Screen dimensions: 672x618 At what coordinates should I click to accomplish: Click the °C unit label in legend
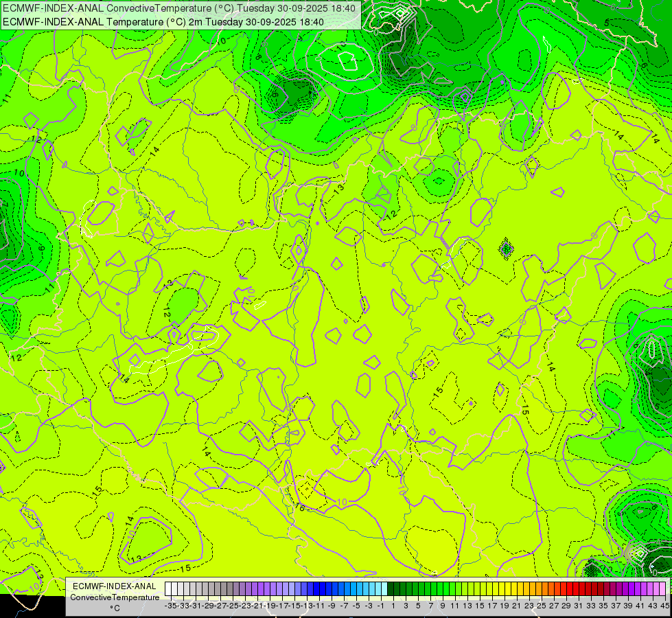click(x=115, y=608)
